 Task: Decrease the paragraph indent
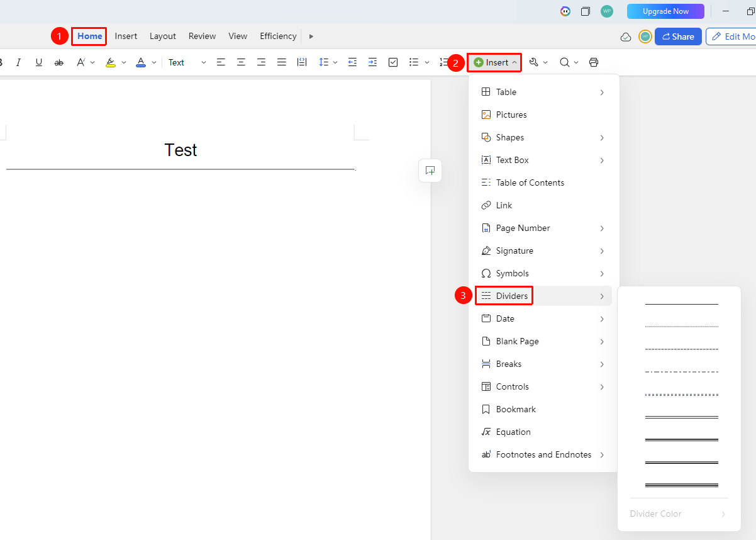352,62
